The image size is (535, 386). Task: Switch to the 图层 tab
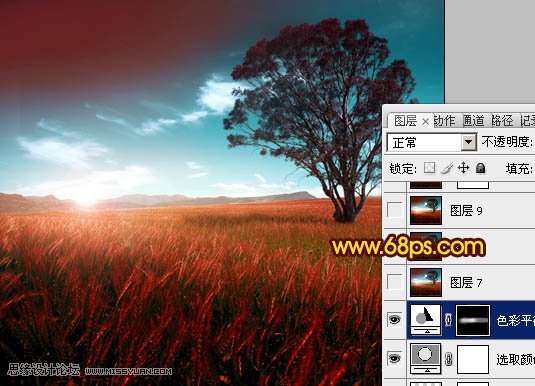tap(405, 121)
